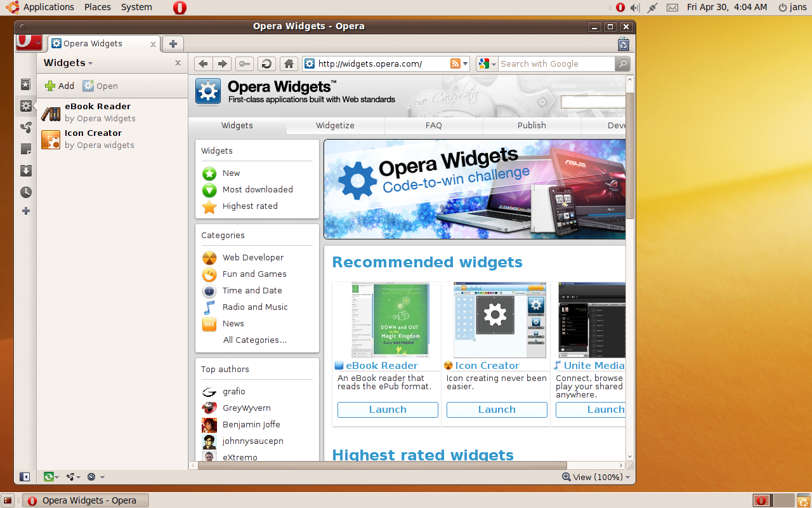Switch to the Publish tab

pos(532,126)
